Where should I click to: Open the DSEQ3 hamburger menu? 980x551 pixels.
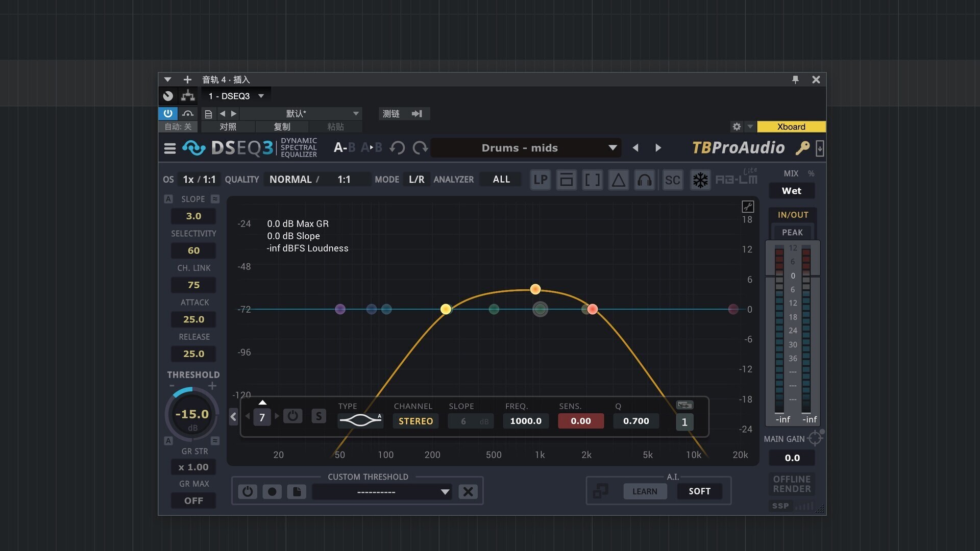click(x=169, y=148)
